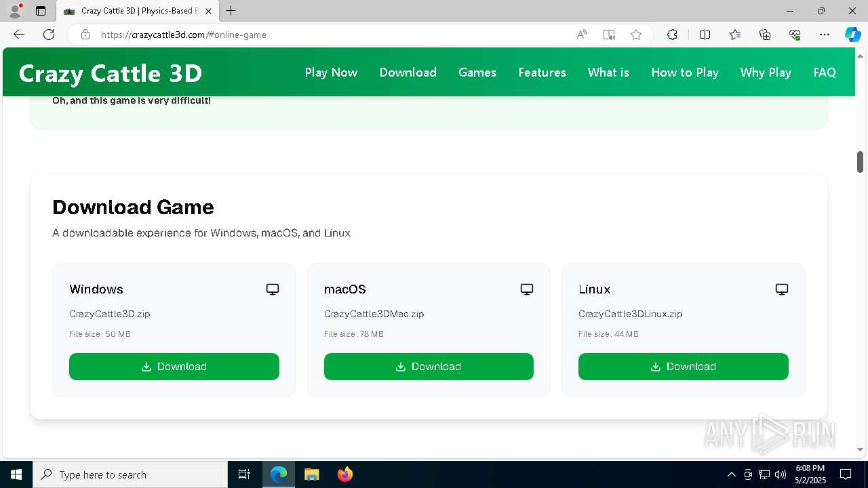Click 'macOS' card title
868x488 pixels.
click(x=344, y=289)
